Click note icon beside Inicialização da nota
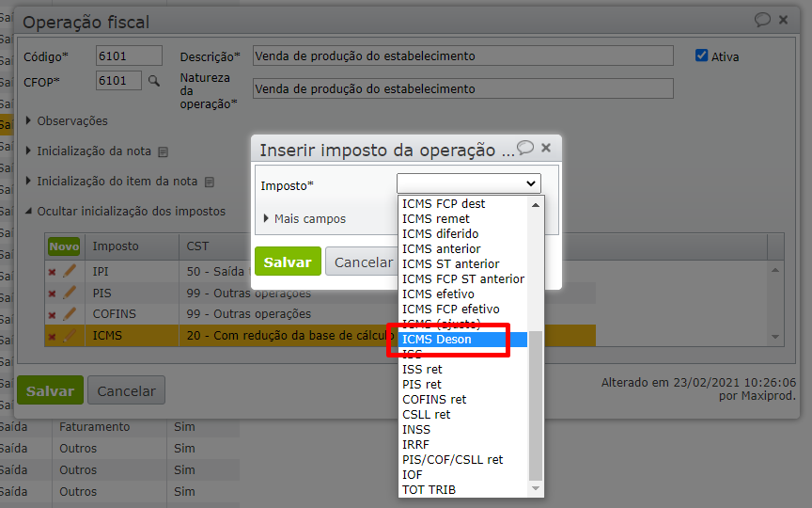The width and height of the screenshot is (812, 508). (x=164, y=151)
